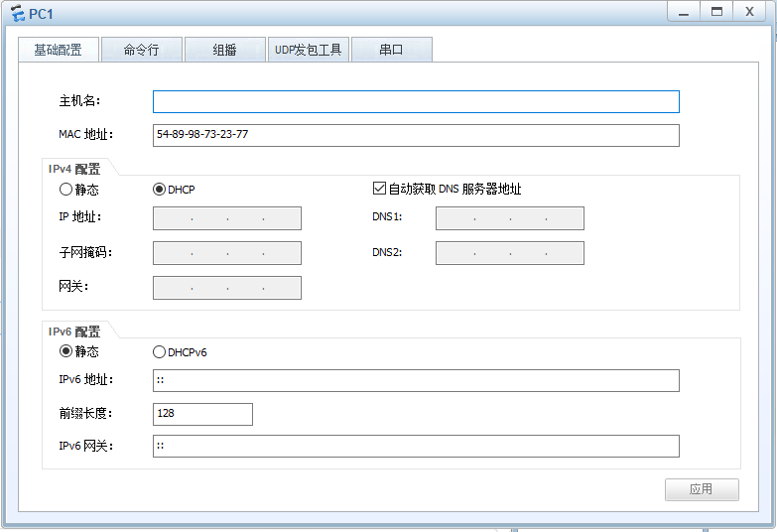Click the IPv4 网关 field
The width and height of the screenshot is (777, 532).
click(x=227, y=288)
